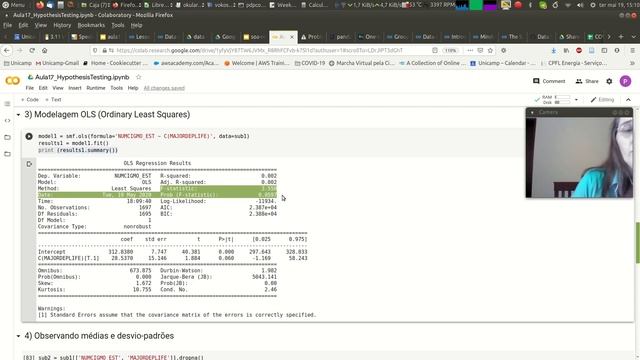Collapse the Camera window triangle
The image size is (640, 360).
pyautogui.click(x=532, y=112)
